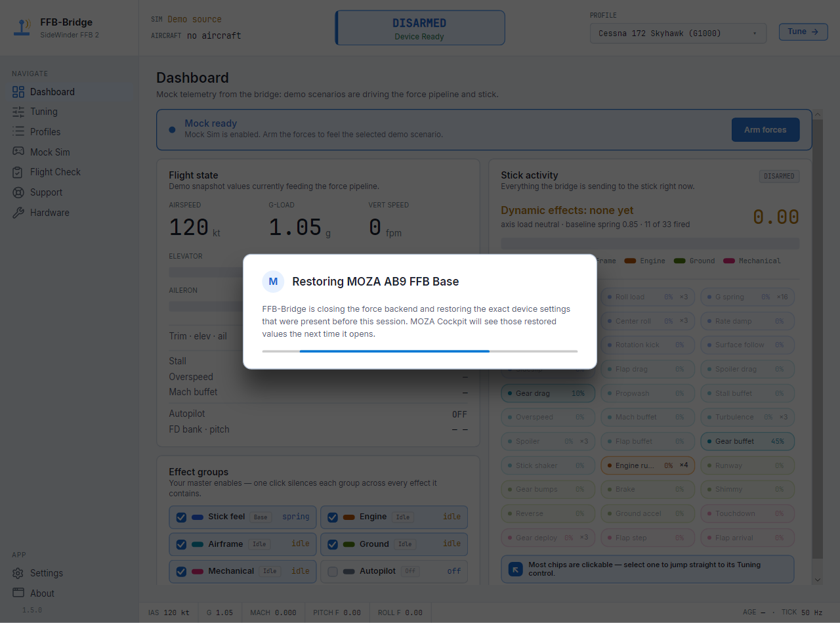Click the FFB-Bridge joystick logo
This screenshot has height=623, width=840.
(x=22, y=28)
